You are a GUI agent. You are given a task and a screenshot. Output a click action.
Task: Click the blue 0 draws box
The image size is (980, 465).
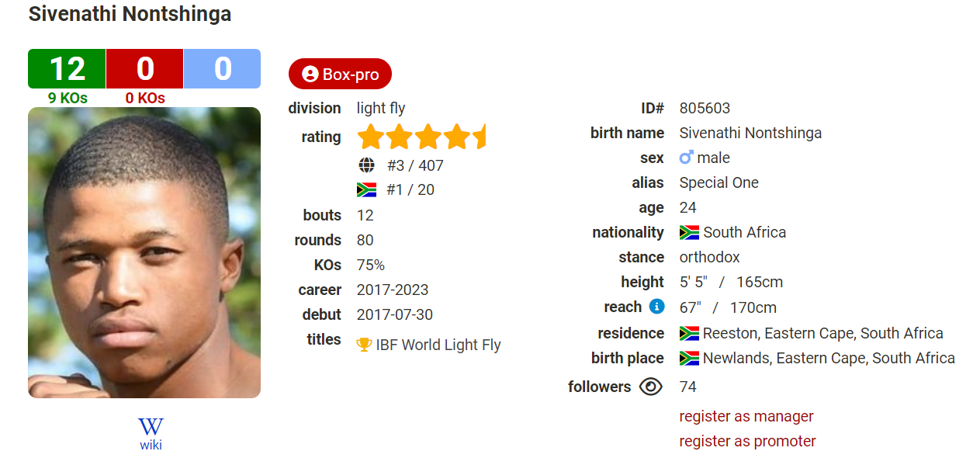222,68
